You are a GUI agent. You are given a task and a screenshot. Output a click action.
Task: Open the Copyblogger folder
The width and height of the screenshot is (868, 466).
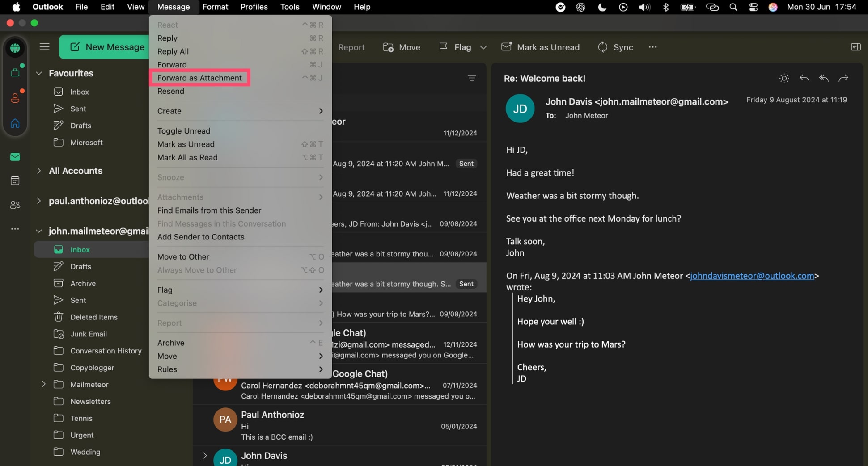(92, 368)
